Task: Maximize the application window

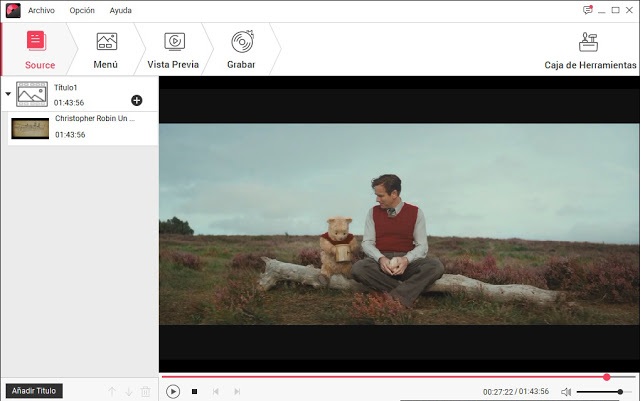Action: (615, 10)
